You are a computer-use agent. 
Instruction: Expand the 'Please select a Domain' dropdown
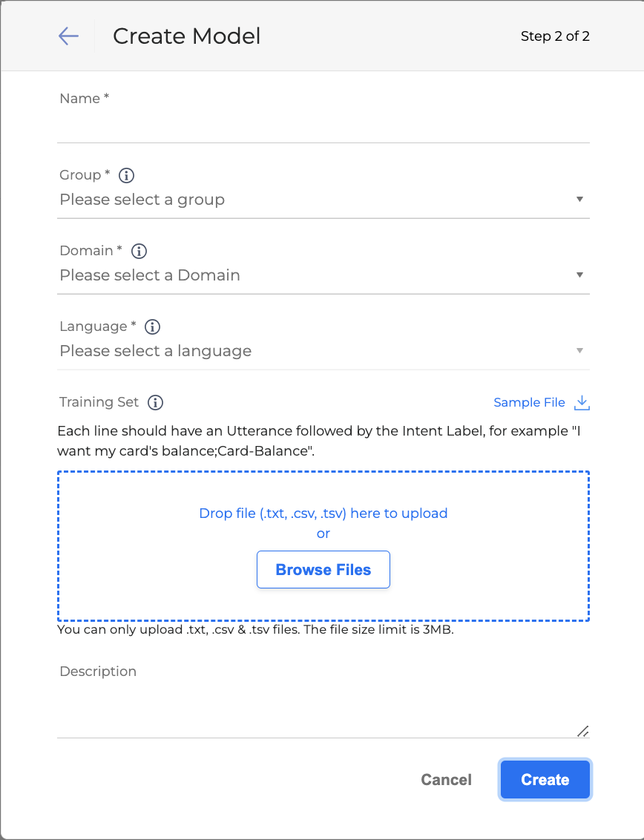pyautogui.click(x=323, y=275)
